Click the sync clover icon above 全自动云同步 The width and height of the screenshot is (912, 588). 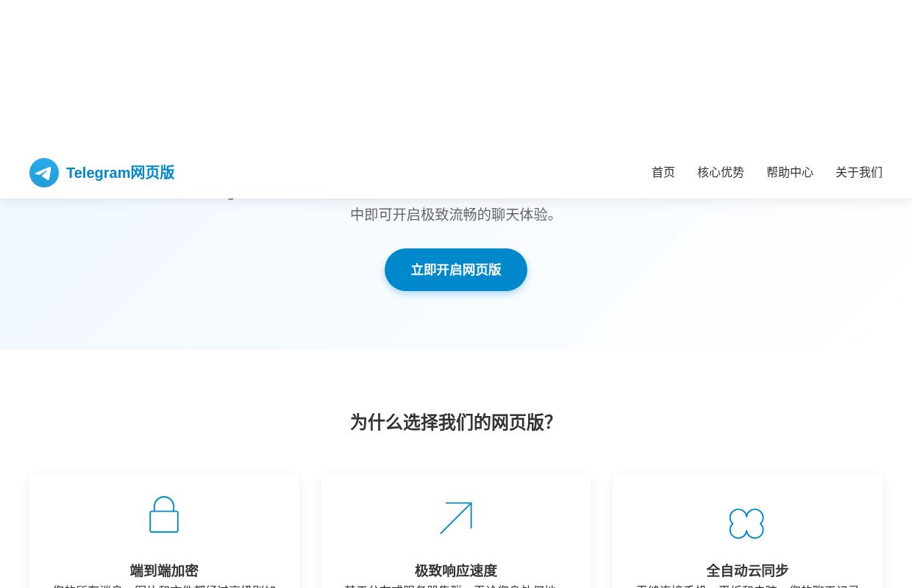tap(747, 523)
